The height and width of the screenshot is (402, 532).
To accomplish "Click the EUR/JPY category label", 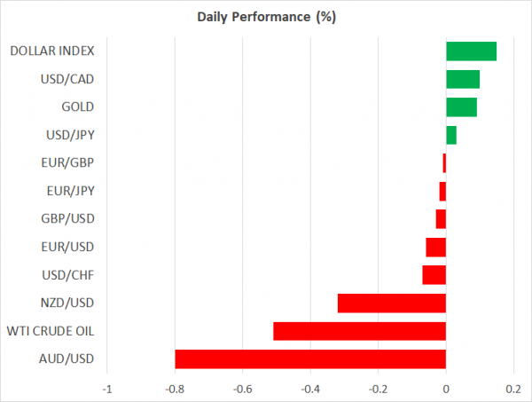I will [x=69, y=191].
